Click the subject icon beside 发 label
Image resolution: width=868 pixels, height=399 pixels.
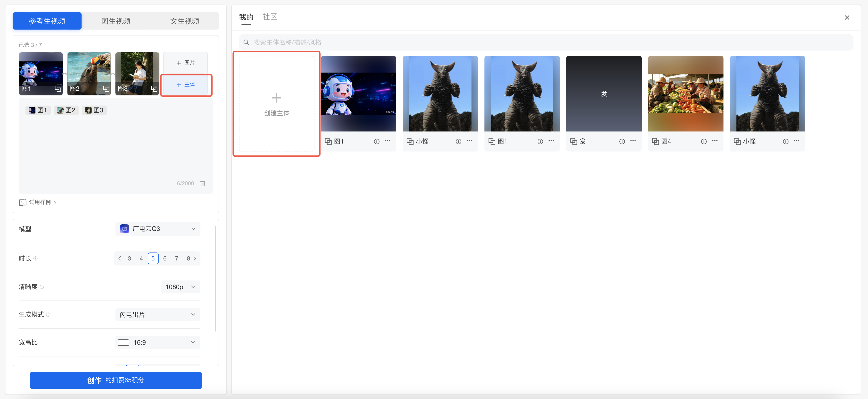pos(574,141)
